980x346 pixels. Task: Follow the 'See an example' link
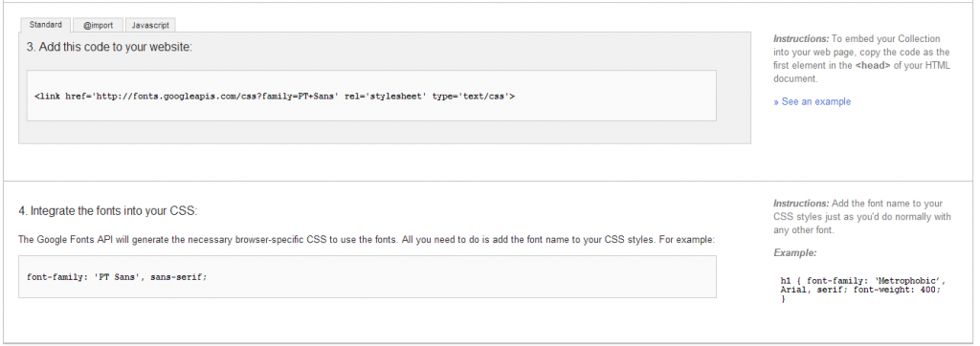click(812, 102)
